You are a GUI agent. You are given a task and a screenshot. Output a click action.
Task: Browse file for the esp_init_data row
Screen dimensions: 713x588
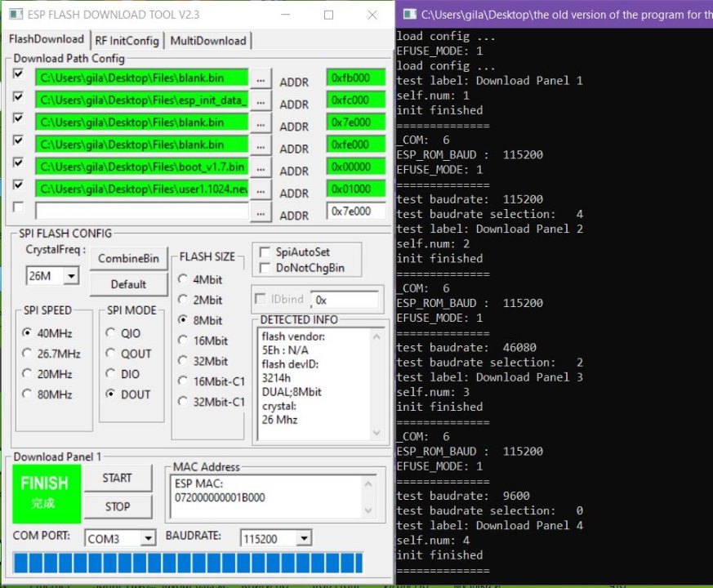261,102
